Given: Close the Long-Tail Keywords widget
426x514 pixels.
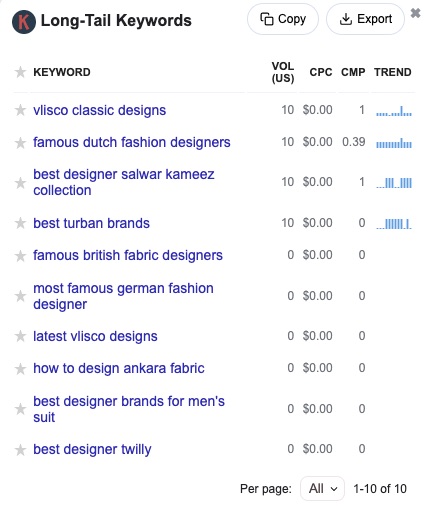Looking at the screenshot, I should (415, 13).
